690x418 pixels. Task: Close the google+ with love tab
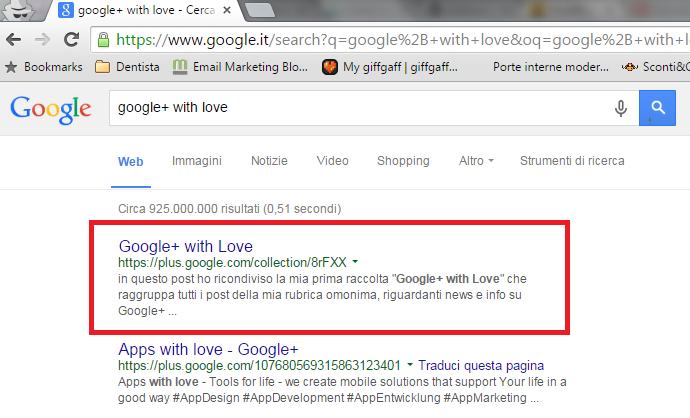click(227, 10)
